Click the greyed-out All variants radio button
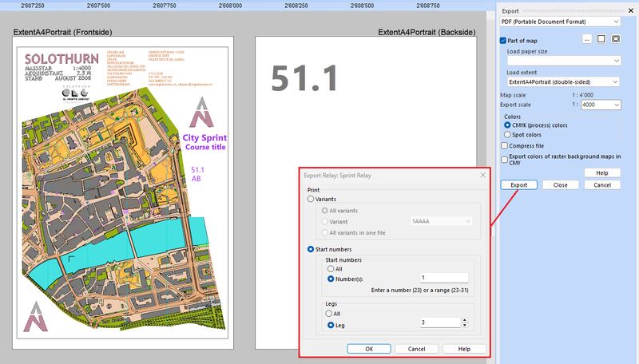639x364 pixels. click(325, 211)
